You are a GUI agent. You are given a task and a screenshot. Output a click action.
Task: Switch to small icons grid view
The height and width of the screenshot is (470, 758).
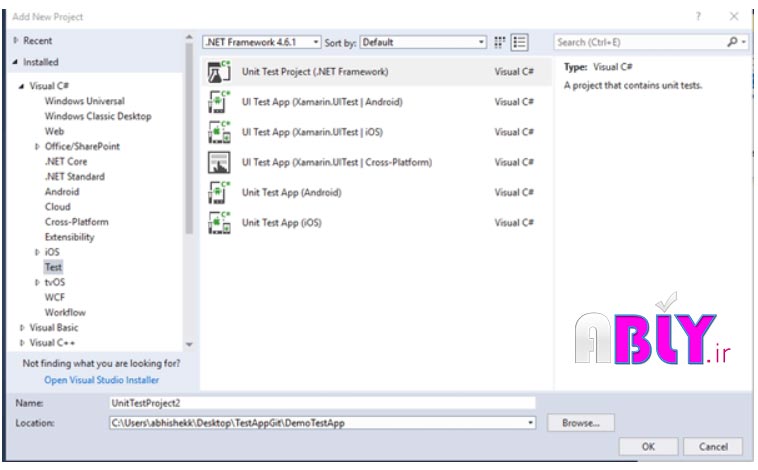(x=499, y=43)
